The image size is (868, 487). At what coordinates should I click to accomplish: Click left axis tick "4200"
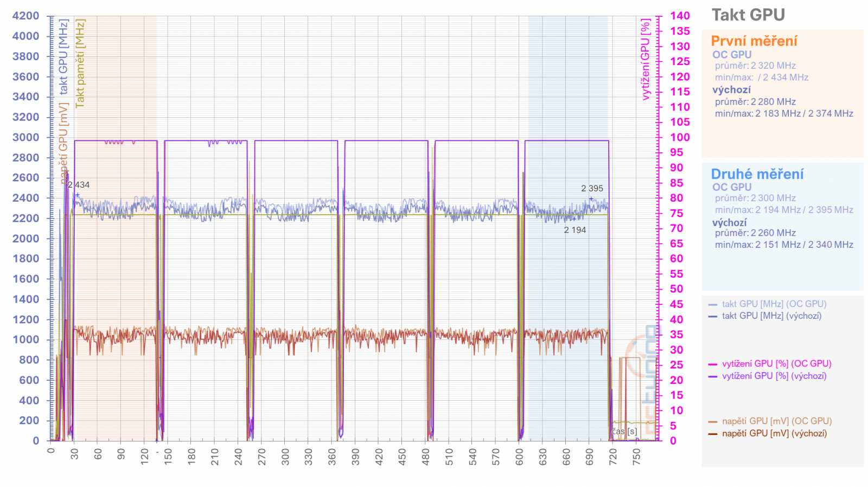tap(26, 16)
